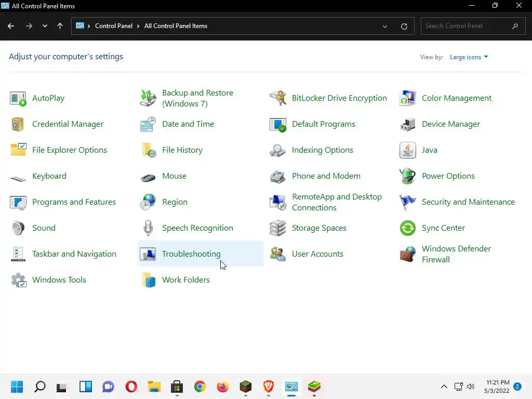Open the Region globe icon
Image resolution: width=532 pixels, height=399 pixels.
tap(148, 202)
